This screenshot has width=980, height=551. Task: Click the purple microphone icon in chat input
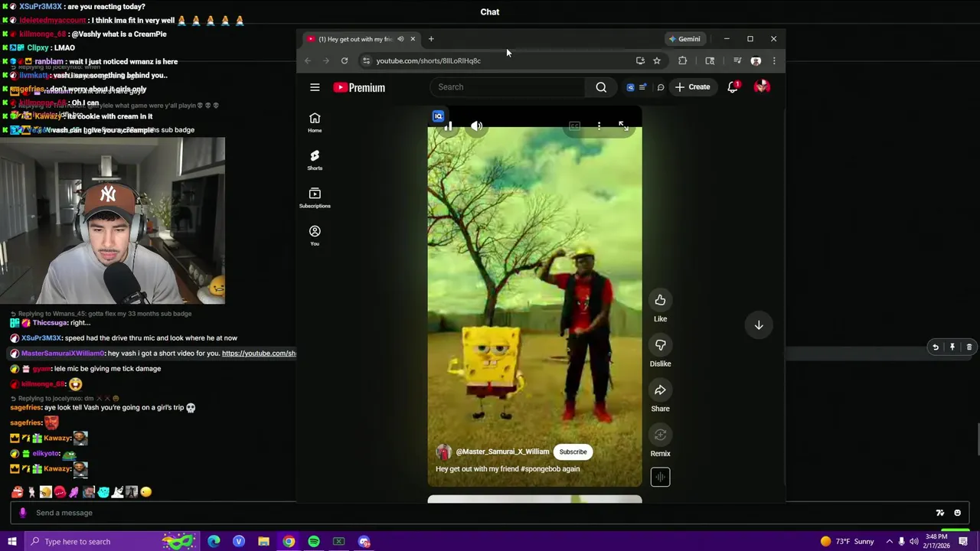click(23, 513)
